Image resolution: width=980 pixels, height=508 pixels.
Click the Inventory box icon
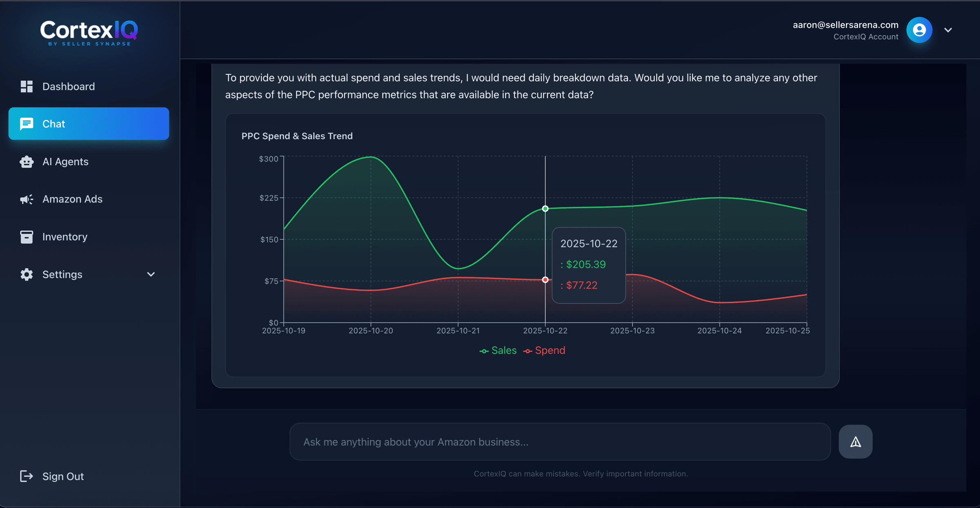(x=27, y=237)
